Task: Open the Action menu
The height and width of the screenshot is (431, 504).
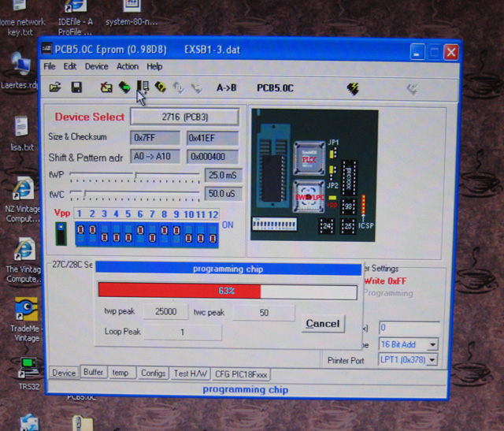Action: click(128, 66)
